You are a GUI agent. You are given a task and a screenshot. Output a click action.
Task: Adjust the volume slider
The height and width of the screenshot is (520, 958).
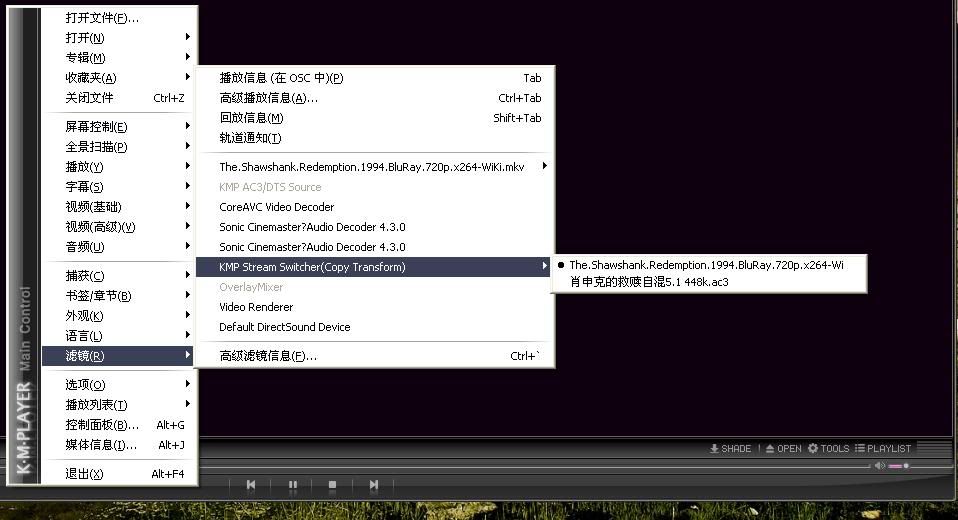(898, 466)
